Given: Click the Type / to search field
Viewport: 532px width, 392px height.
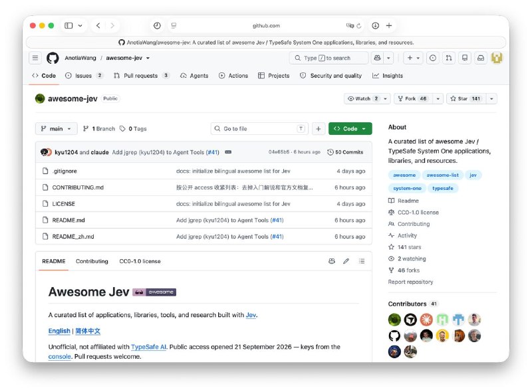Looking at the screenshot, I should tap(329, 58).
